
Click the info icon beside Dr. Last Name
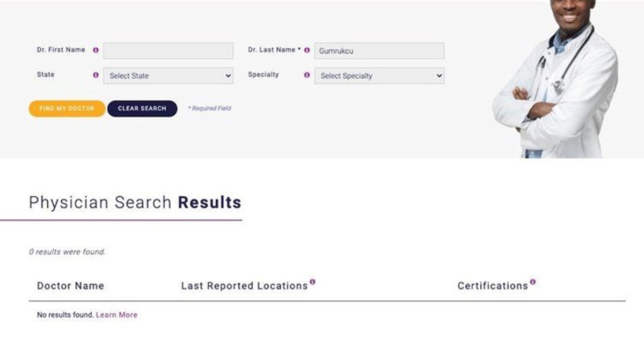click(x=307, y=50)
